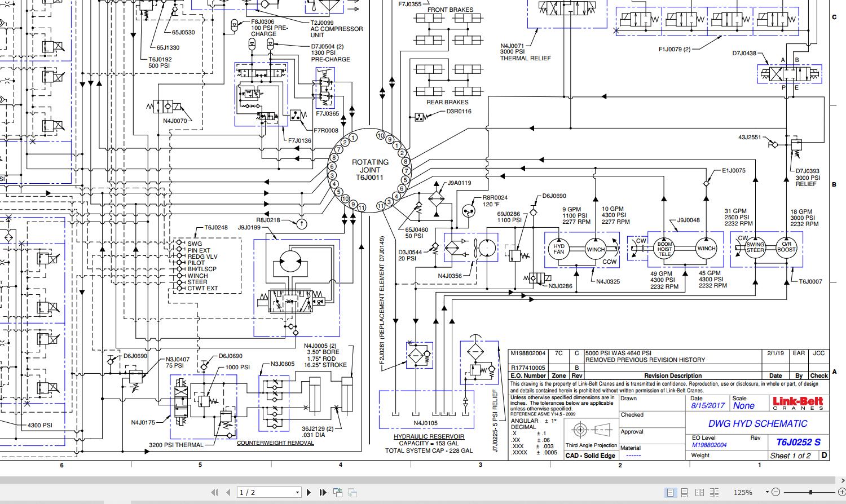Zoom out with the minus button
The height and width of the screenshot is (504, 846).
click(775, 492)
